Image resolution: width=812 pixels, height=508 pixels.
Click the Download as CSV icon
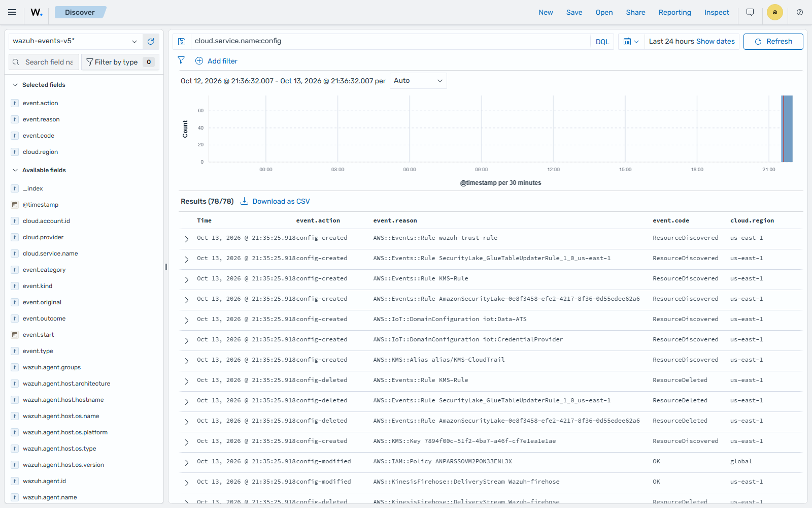coord(244,201)
